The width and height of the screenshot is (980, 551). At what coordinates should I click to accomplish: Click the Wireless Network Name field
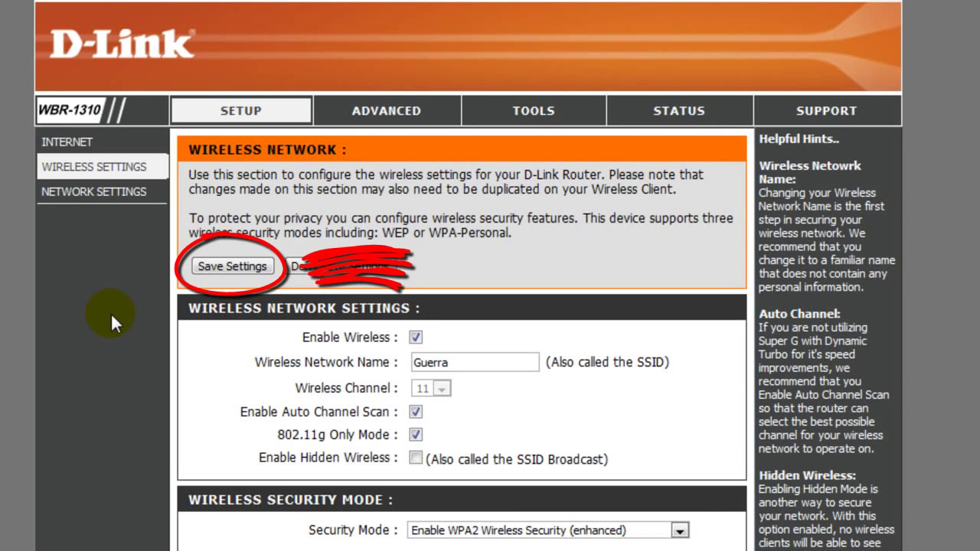[x=475, y=362]
